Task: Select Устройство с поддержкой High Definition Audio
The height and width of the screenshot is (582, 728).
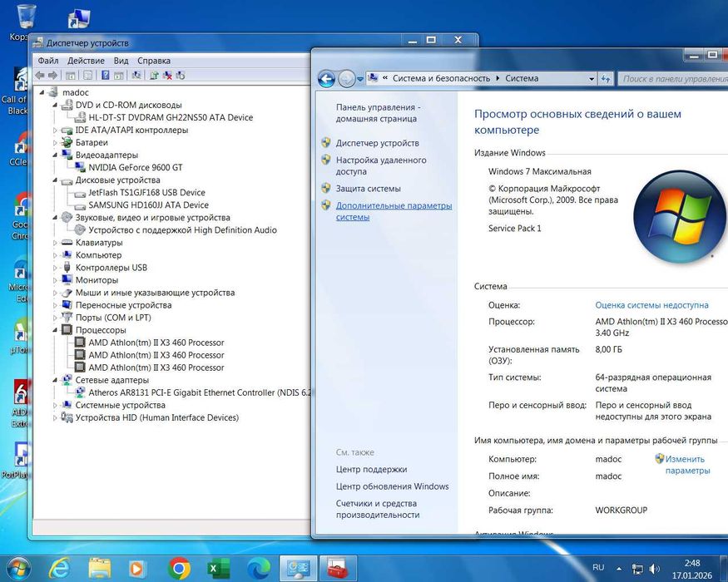Action: tap(182, 230)
